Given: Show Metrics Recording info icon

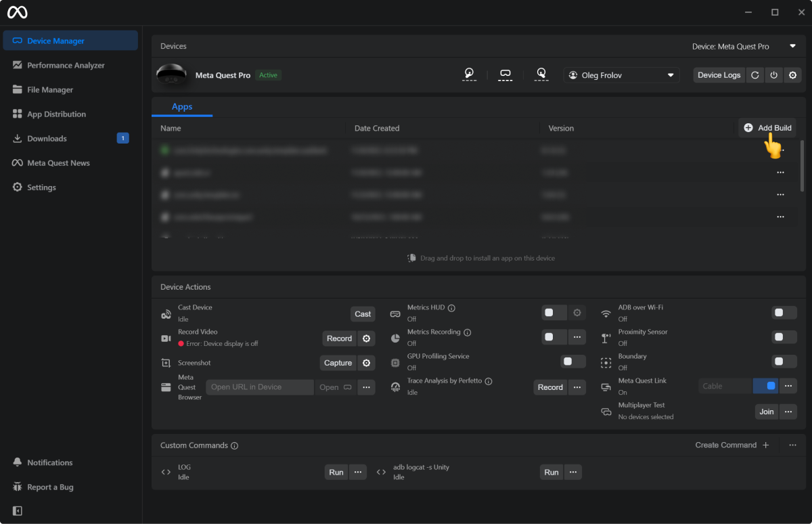Looking at the screenshot, I should 467,332.
